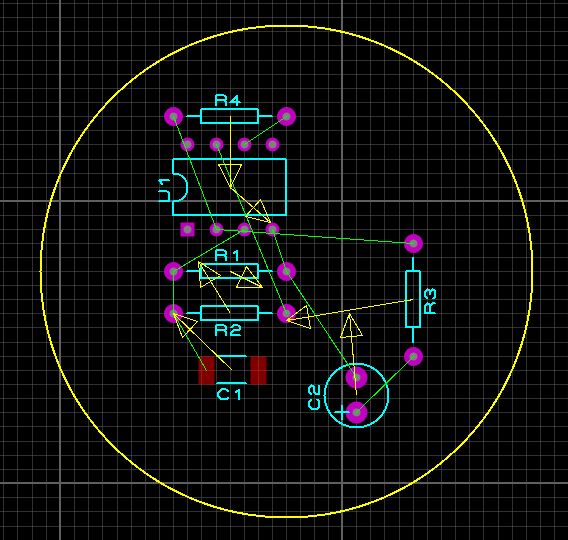Click the C2 label text
The image size is (568, 540).
pos(314,397)
